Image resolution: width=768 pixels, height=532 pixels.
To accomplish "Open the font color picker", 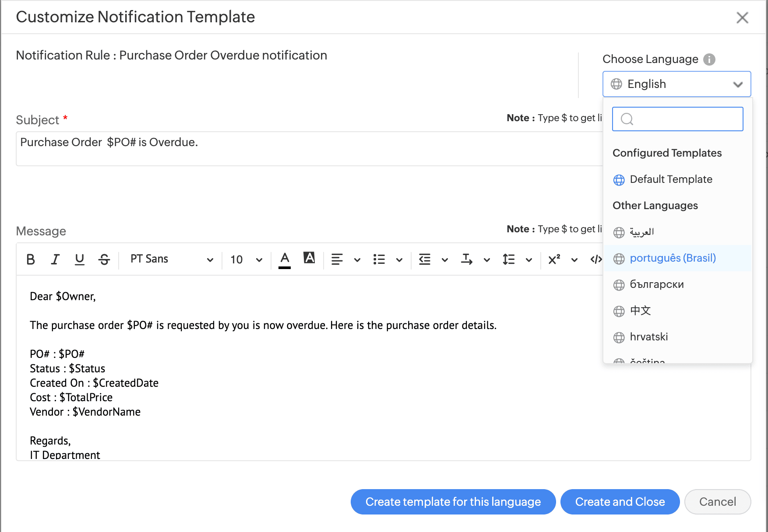I will point(285,259).
